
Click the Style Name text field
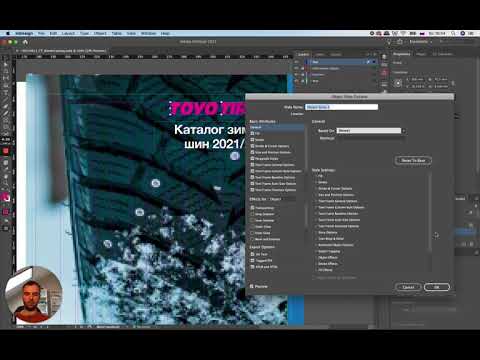342,107
